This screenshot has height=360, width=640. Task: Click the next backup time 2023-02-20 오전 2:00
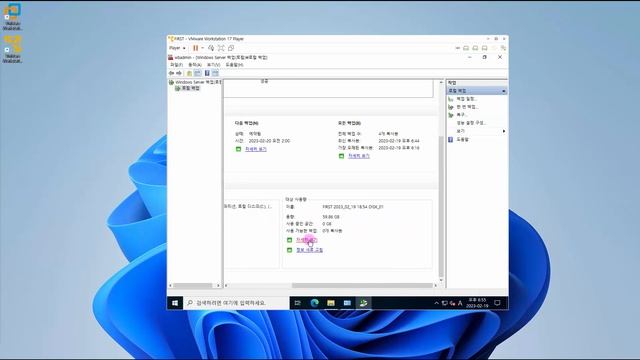[x=269, y=141]
